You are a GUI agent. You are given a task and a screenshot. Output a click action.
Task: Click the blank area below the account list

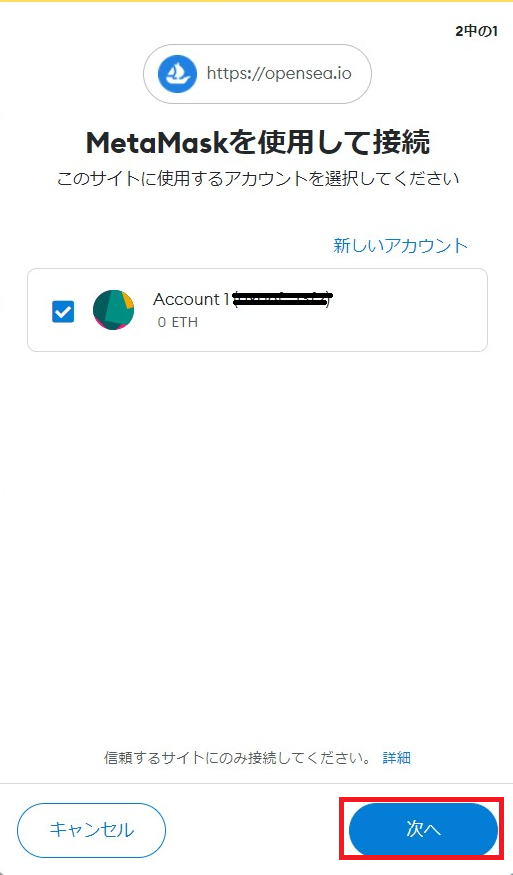[257, 530]
